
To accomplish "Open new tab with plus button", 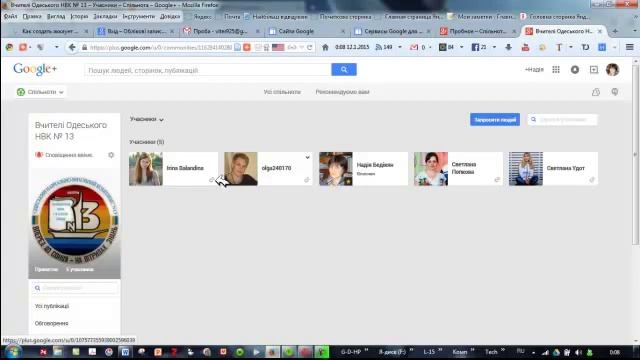I will point(615,31).
